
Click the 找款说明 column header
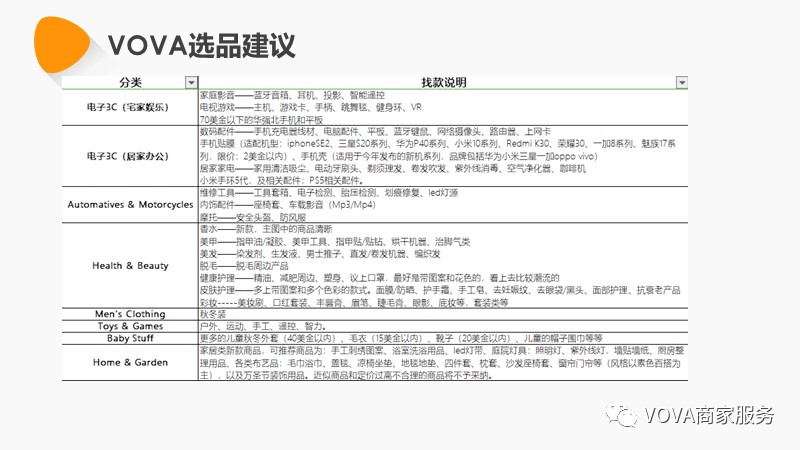tap(443, 83)
